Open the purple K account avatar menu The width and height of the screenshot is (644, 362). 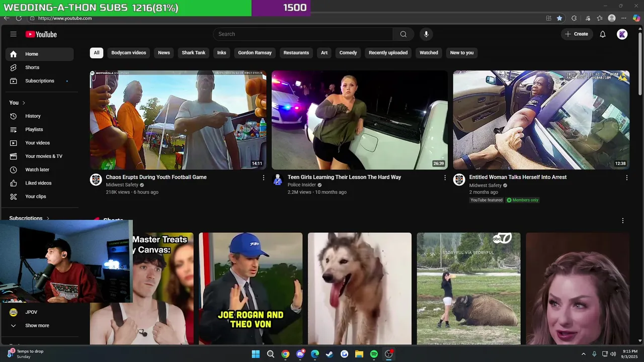(x=622, y=34)
